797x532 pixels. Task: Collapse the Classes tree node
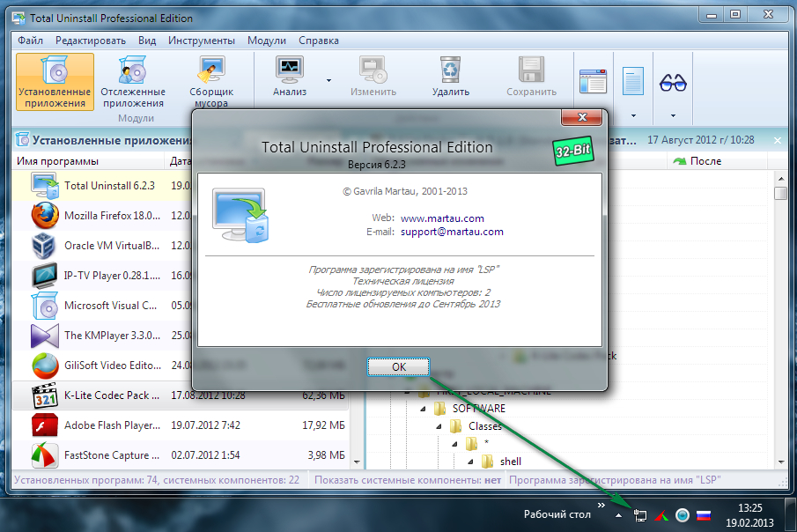[439, 426]
